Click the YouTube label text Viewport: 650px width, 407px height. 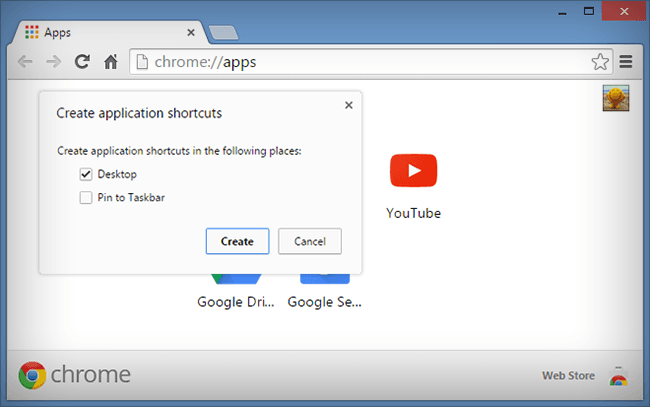(413, 213)
